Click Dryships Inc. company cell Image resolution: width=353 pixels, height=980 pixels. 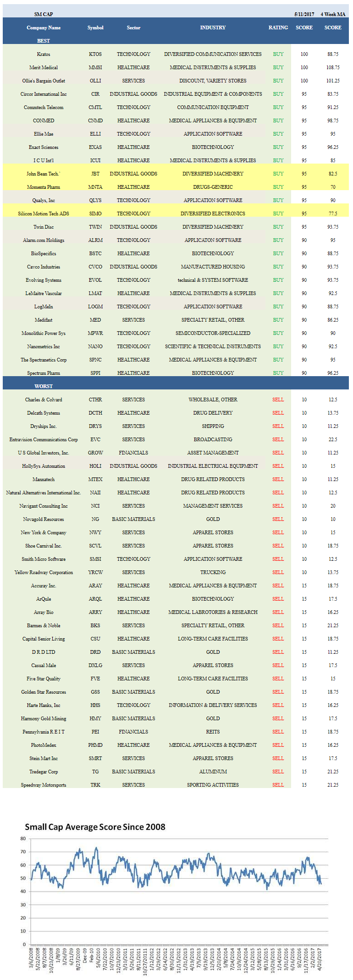point(44,426)
